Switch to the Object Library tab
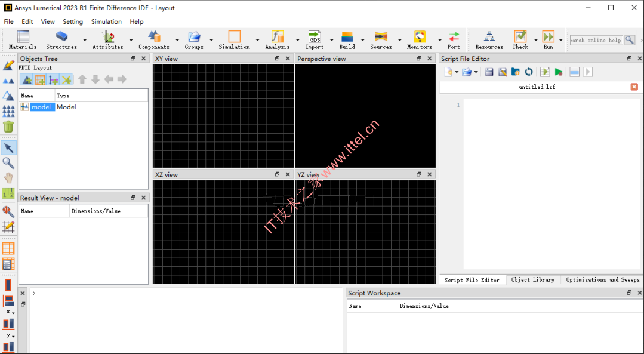Viewport: 644px width, 354px height. pos(533,279)
